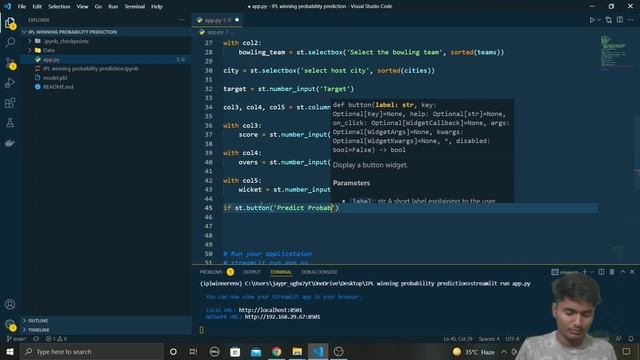Image resolution: width=640 pixels, height=360 pixels.
Task: Close the terminal panel
Action: click(x=632, y=272)
